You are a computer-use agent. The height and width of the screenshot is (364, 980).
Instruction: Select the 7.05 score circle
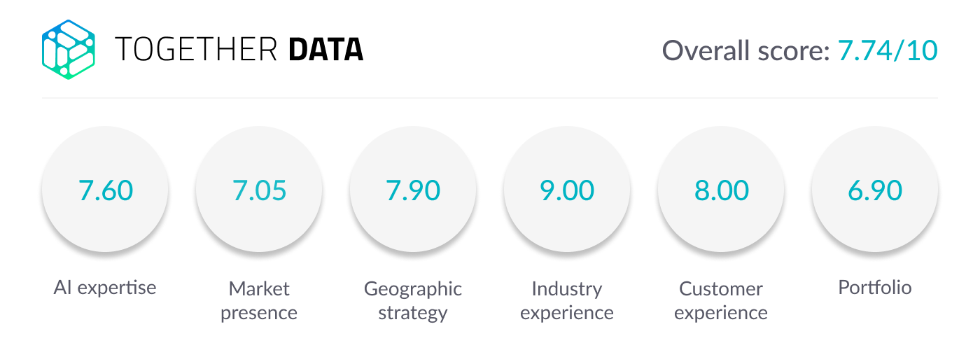click(x=259, y=190)
